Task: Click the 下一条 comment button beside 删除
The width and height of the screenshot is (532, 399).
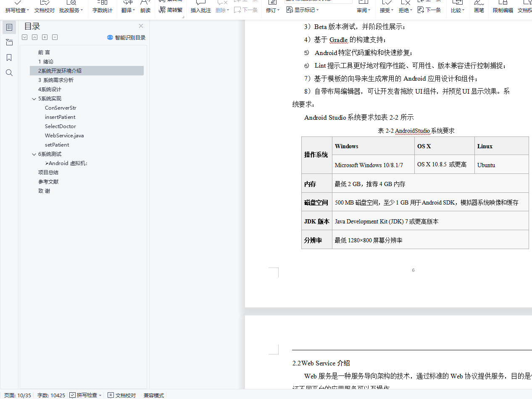Action: [246, 10]
